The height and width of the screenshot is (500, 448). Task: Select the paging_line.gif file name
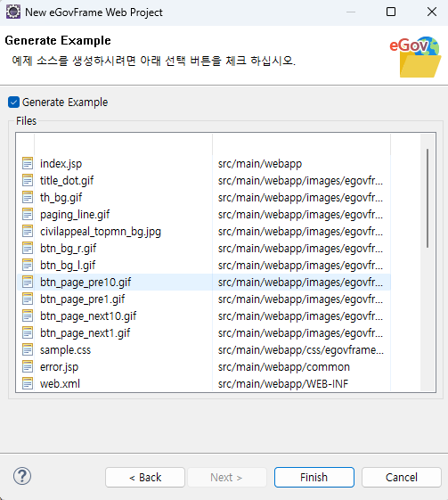pos(75,215)
